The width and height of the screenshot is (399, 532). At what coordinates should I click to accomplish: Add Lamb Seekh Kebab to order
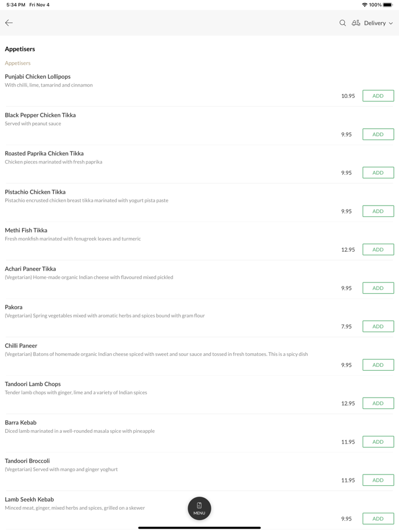click(x=378, y=519)
